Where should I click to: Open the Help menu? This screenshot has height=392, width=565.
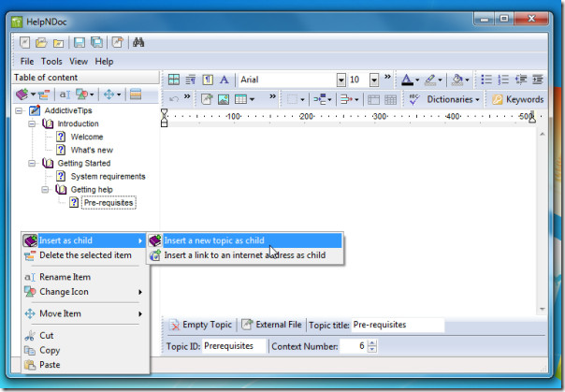(104, 62)
